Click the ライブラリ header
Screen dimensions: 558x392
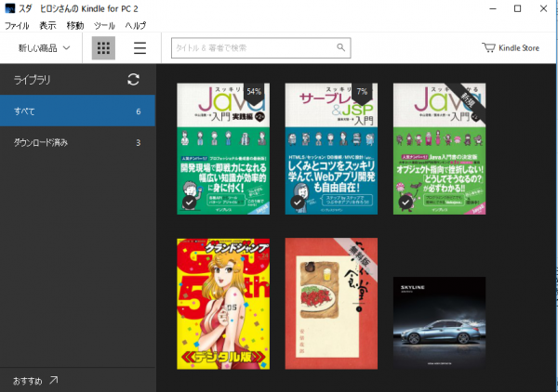coord(32,80)
